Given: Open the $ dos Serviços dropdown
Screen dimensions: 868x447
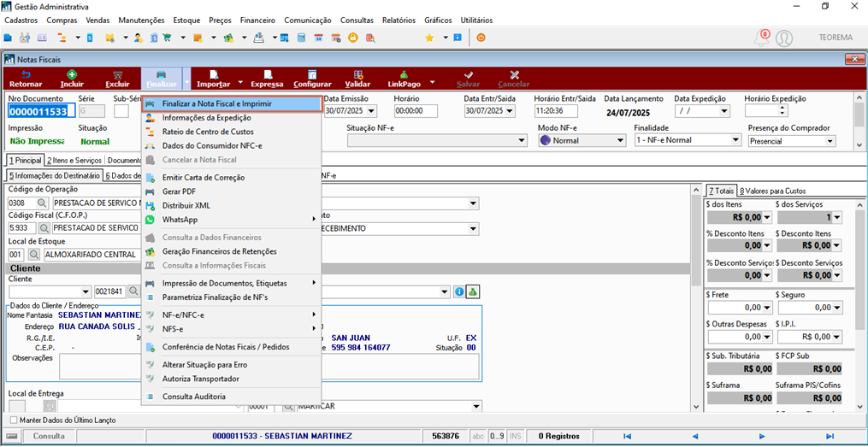Looking at the screenshot, I should [x=836, y=217].
